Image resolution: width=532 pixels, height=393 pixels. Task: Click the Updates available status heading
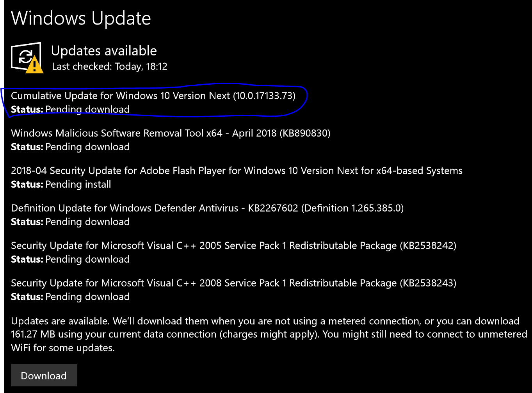click(x=104, y=51)
